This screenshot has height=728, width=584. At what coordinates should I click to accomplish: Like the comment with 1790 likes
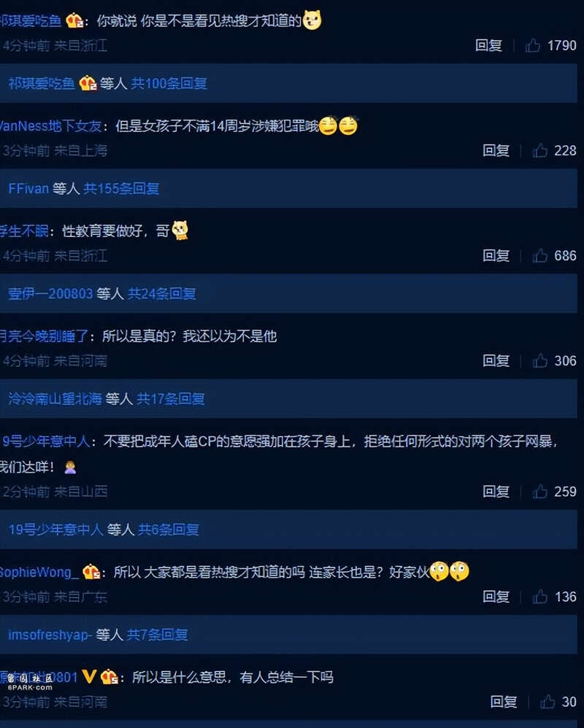pos(533,45)
